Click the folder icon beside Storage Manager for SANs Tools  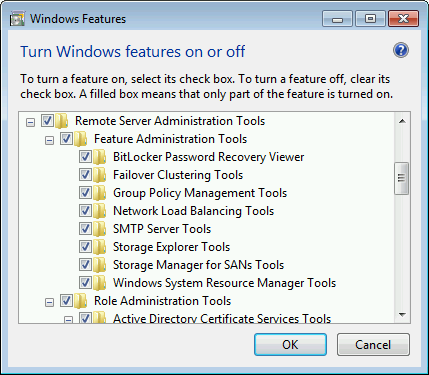point(99,265)
